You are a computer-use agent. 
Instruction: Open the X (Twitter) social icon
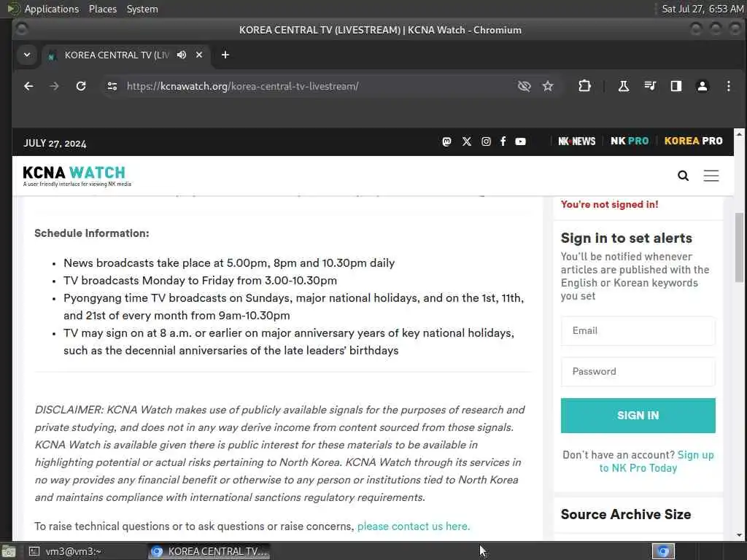466,141
